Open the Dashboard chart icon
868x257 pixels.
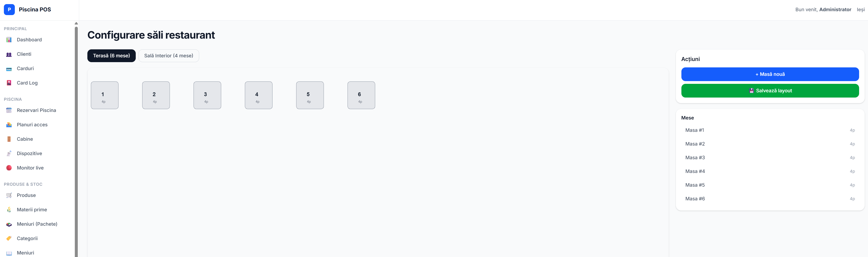tap(9, 40)
